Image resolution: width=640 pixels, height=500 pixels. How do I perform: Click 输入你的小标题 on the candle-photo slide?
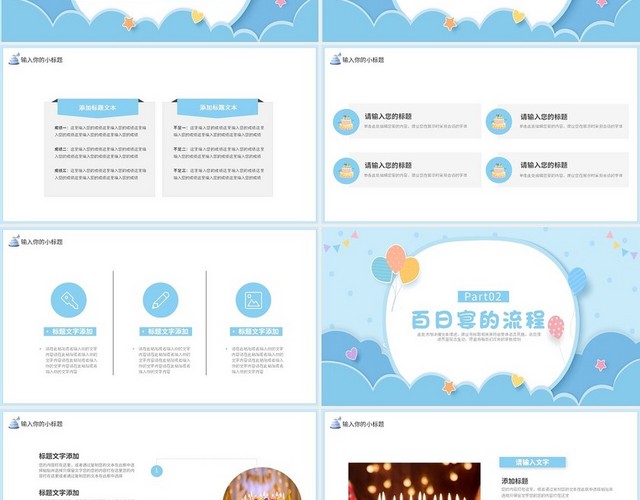point(363,424)
